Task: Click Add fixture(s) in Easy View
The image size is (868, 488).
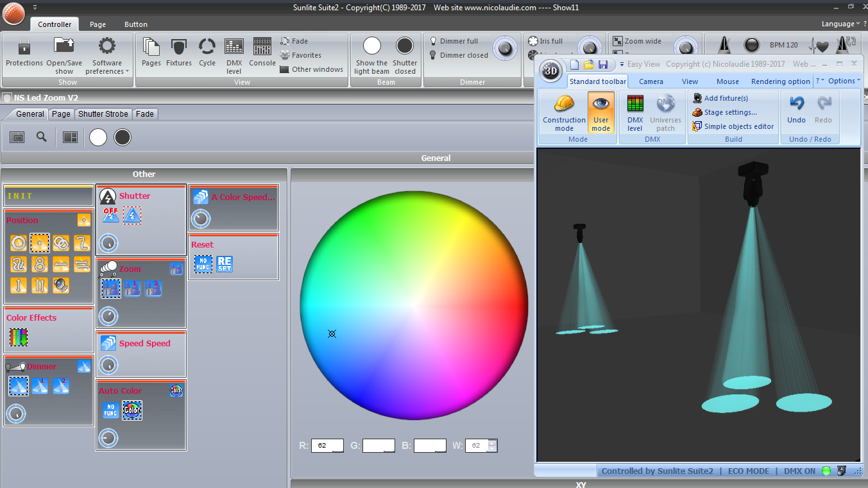Action: click(x=720, y=98)
